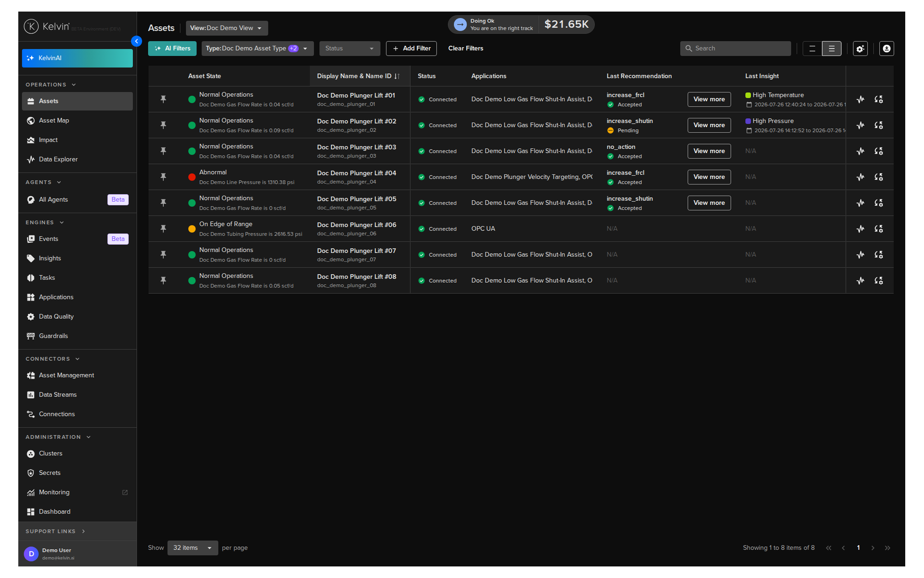The width and height of the screenshot is (924, 578).
Task: Pin the Doc Demo Plunger Lift #01 row
Action: tap(163, 99)
